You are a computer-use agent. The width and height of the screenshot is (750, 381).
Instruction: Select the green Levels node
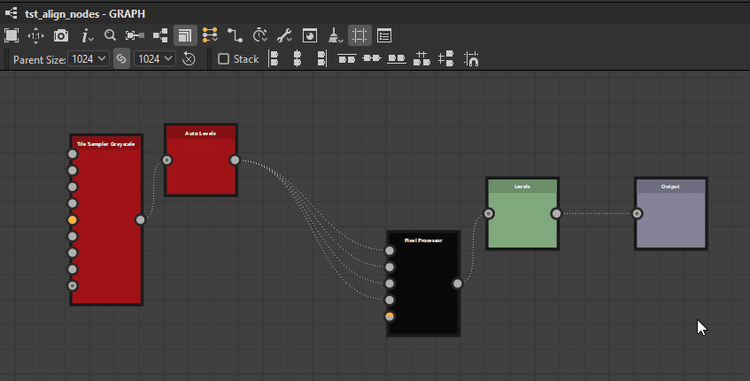pyautogui.click(x=522, y=214)
